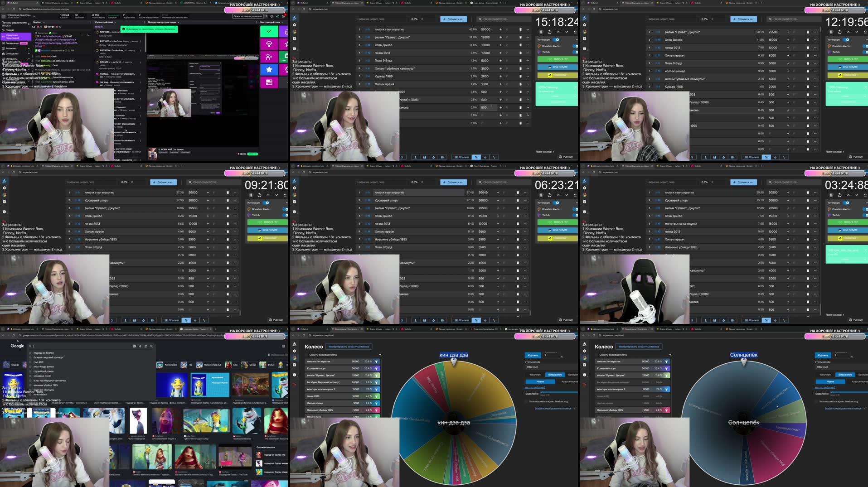Image resolution: width=868 pixels, height=487 pixels.
Task: Click the restart timer arrow icon
Action: 550,32
